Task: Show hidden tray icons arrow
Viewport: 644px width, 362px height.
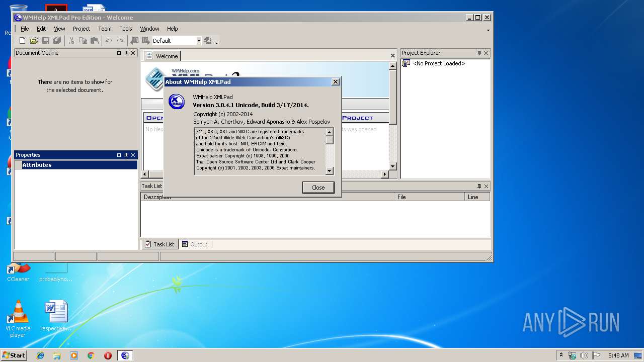Action: click(561, 355)
